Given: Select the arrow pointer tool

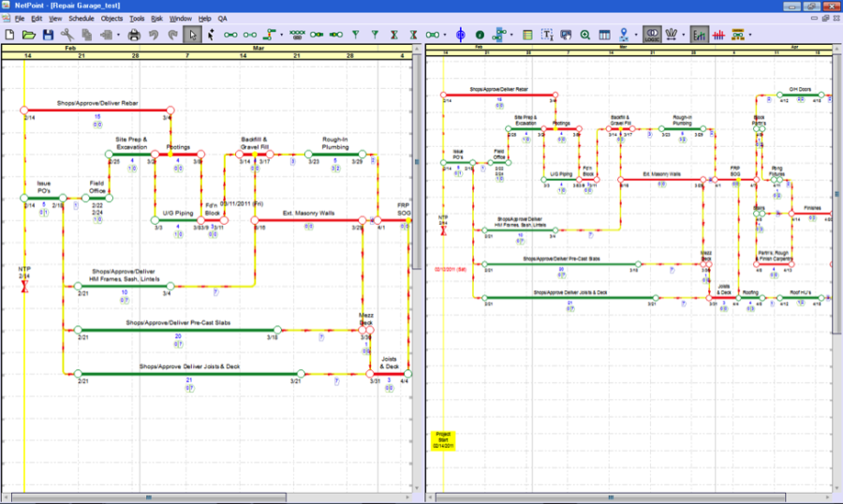Looking at the screenshot, I should [192, 35].
